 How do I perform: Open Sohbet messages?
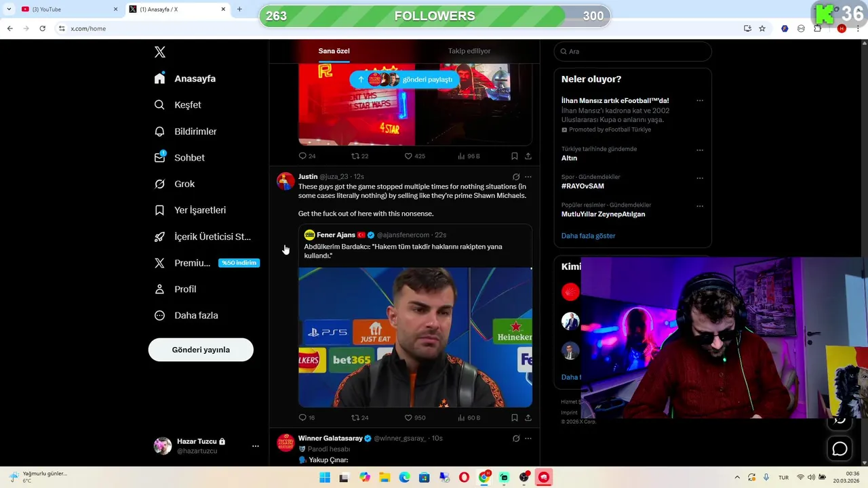click(179, 157)
